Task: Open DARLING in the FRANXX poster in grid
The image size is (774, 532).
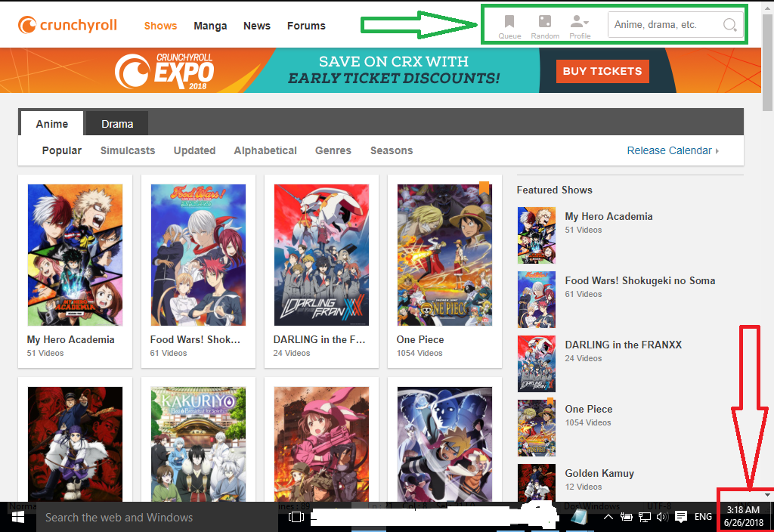Action: 321,255
